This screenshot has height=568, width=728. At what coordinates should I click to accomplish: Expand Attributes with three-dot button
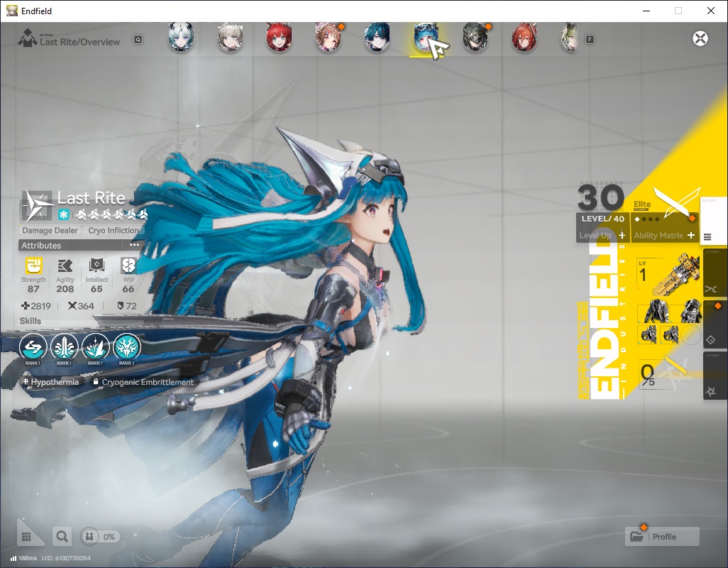click(x=135, y=245)
